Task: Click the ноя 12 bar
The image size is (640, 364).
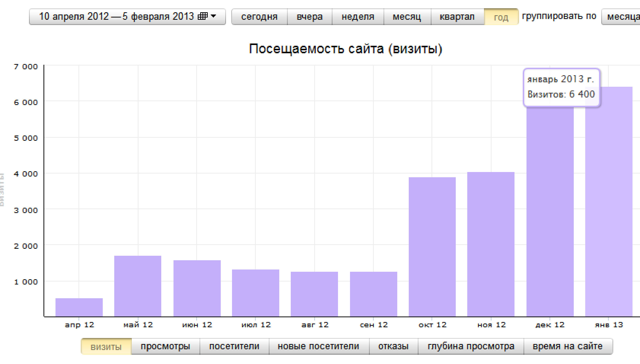Action: 491,244
